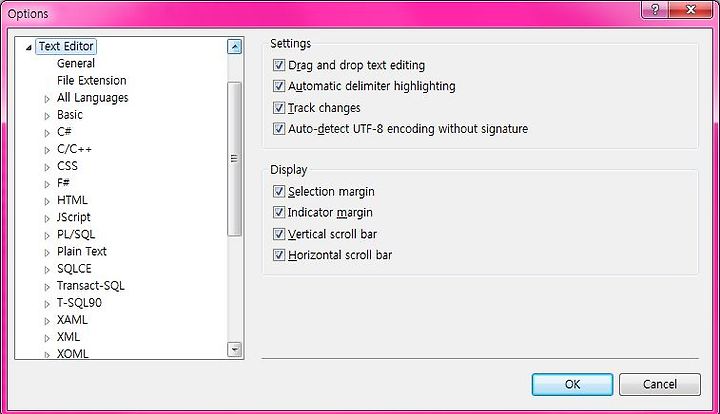This screenshot has height=414, width=720.
Task: Expand the Basic language node
Action: pos(47,116)
